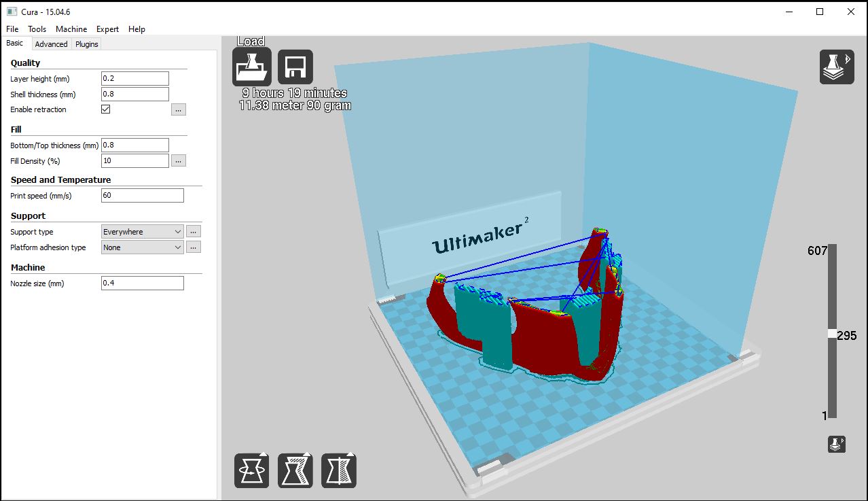Image resolution: width=868 pixels, height=501 pixels.
Task: Click the Load model icon
Action: click(x=251, y=67)
